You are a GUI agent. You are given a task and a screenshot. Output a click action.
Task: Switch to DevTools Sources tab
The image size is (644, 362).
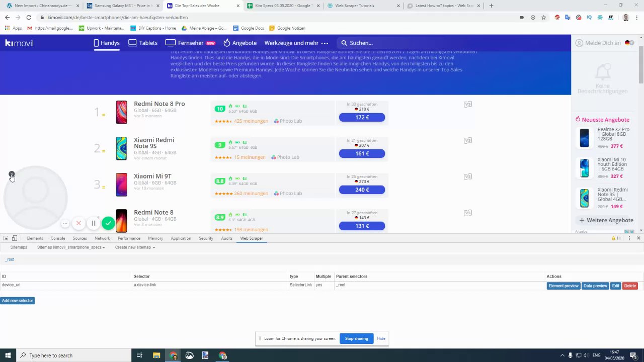[79, 238]
